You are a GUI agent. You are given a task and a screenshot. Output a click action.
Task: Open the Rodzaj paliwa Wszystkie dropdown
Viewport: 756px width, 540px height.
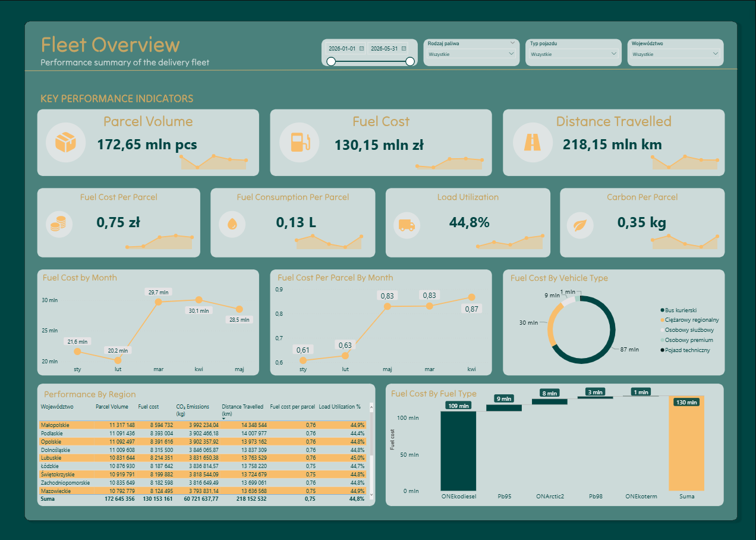[x=471, y=54]
